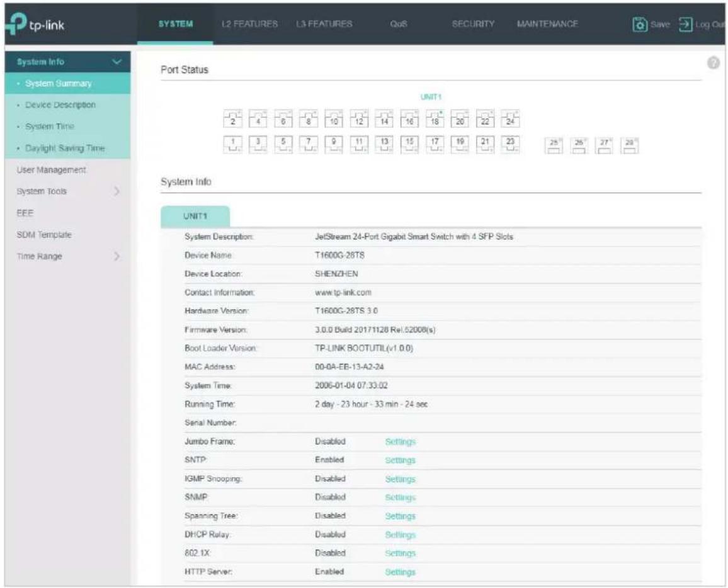Open the help question mark icon
Viewport: 728px width, 588px height.
713,63
